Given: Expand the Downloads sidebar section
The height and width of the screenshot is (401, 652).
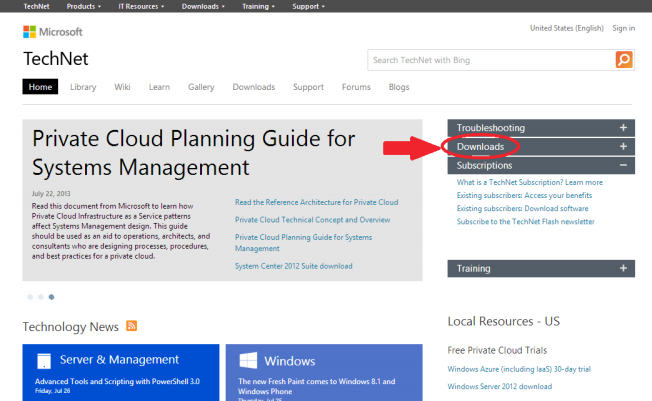Looking at the screenshot, I should point(623,147).
